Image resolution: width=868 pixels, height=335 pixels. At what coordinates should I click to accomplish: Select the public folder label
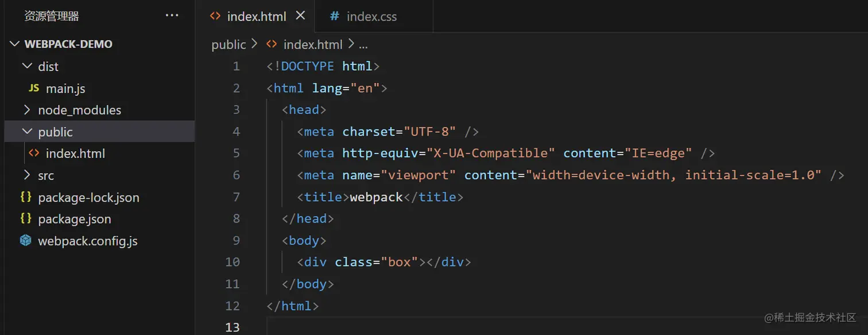click(56, 132)
